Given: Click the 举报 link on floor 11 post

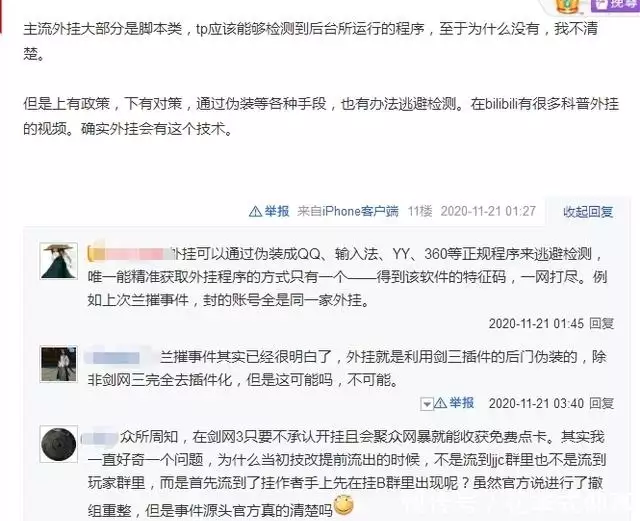Looking at the screenshot, I should click(x=277, y=211).
